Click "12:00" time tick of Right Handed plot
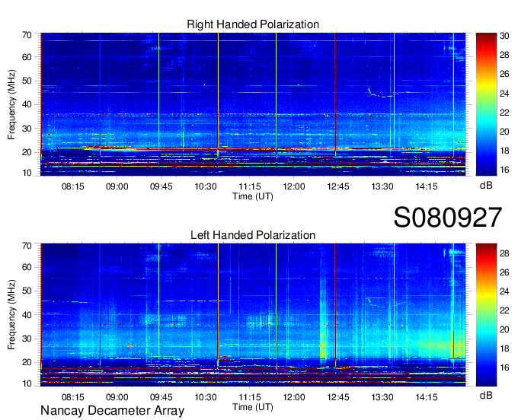Viewport: 518px width, 420px height. pyautogui.click(x=294, y=186)
